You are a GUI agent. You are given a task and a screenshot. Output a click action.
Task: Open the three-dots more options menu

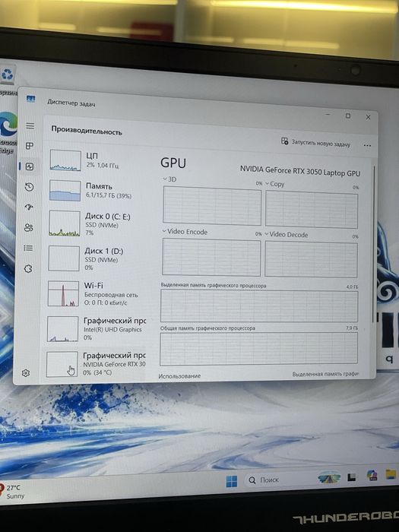(367, 146)
